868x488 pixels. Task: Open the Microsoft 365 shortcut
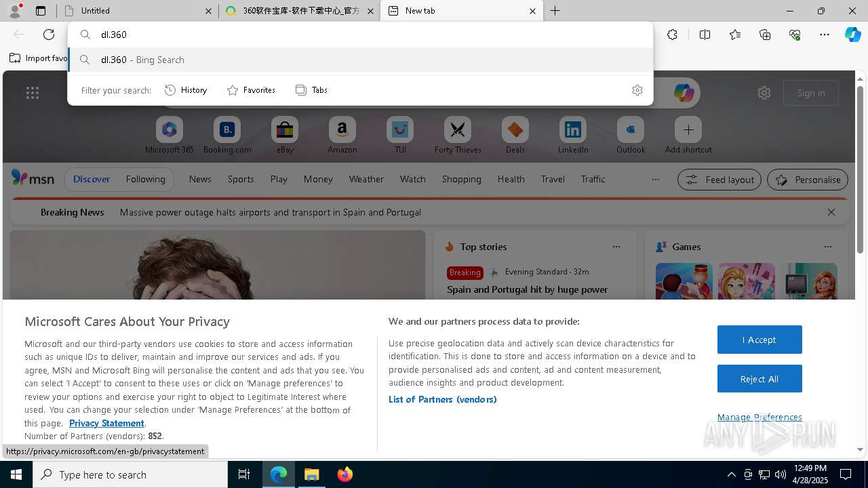tap(170, 136)
